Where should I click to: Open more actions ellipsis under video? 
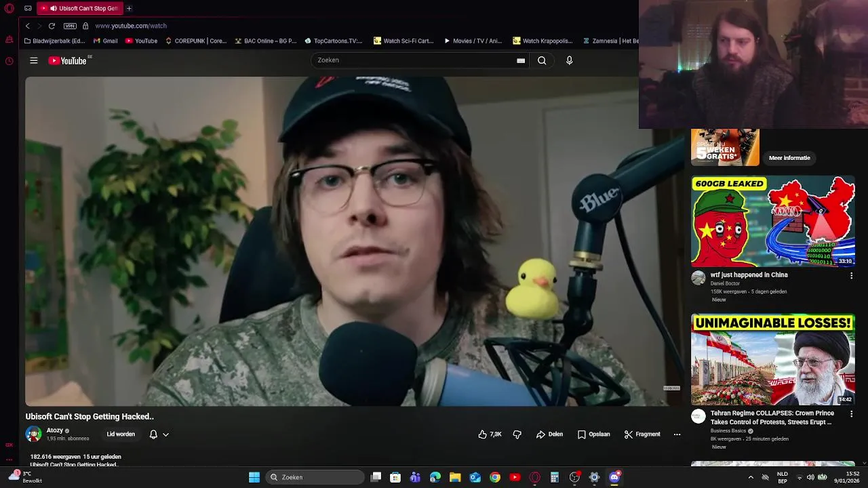[x=677, y=434]
